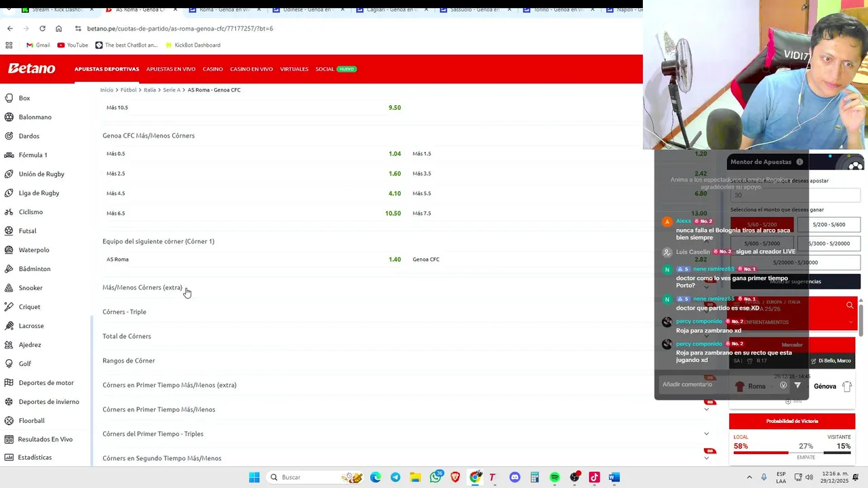The image size is (868, 488).
Task: Click the Betano logo
Action: click(x=32, y=68)
